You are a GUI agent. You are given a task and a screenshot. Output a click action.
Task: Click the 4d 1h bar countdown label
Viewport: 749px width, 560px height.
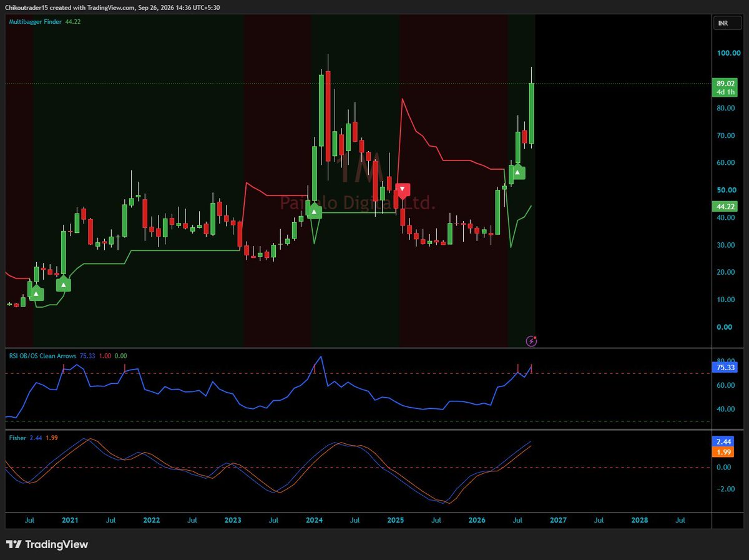pyautogui.click(x=725, y=92)
